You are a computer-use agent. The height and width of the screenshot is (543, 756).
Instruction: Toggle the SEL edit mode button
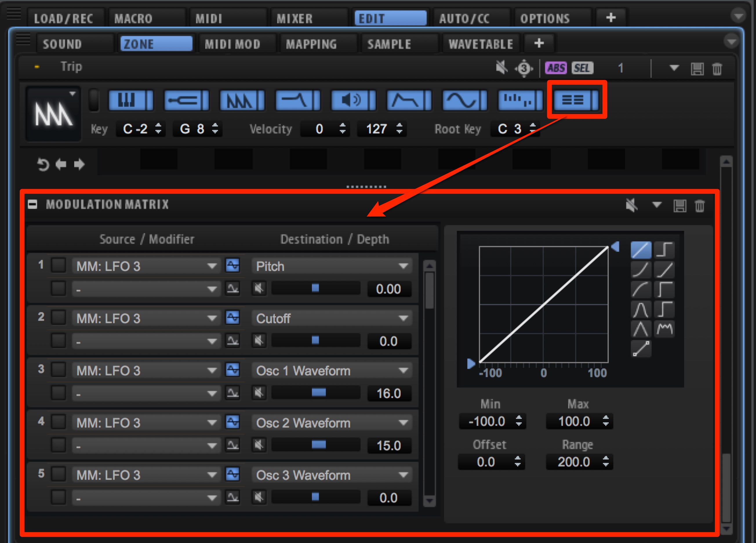(x=582, y=68)
